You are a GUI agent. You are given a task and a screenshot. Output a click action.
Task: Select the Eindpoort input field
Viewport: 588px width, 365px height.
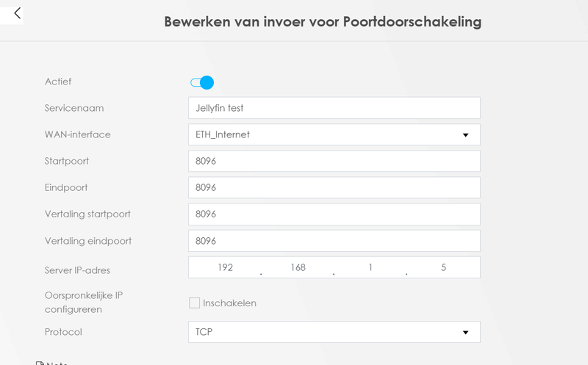(334, 187)
